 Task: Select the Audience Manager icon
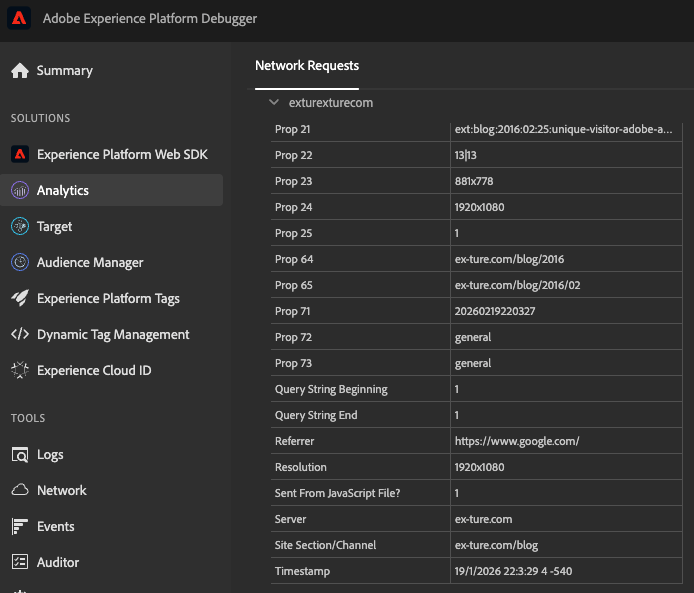click(20, 263)
